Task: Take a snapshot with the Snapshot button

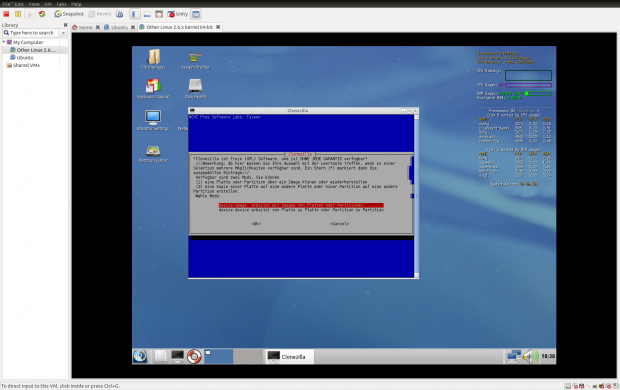Action: coord(69,14)
